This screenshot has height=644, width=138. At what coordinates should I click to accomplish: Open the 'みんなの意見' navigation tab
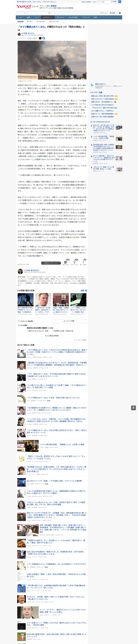pyautogui.click(x=73, y=17)
